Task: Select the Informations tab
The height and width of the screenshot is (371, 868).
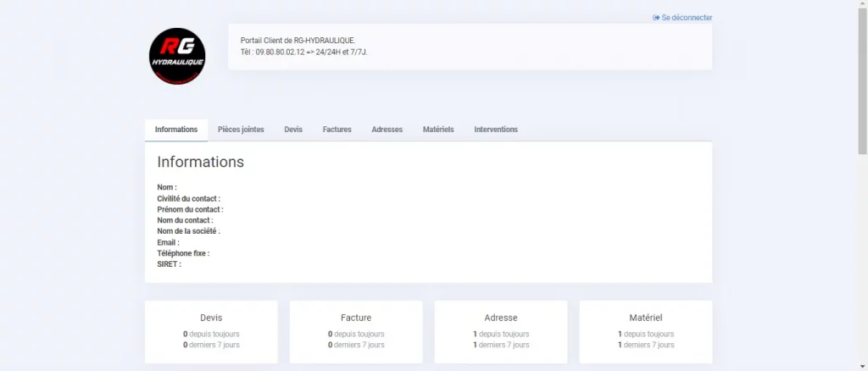Action: [176, 130]
